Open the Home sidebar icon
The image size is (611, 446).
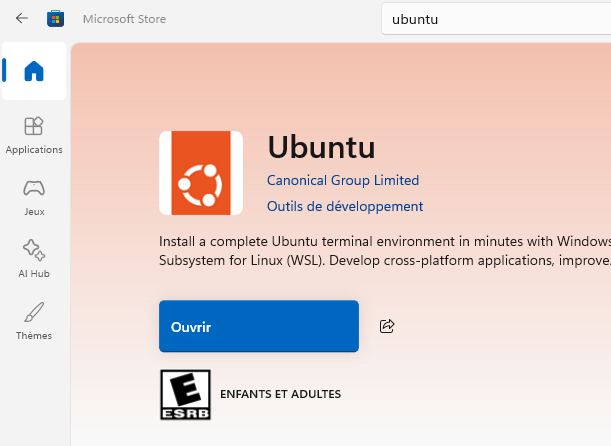34,71
